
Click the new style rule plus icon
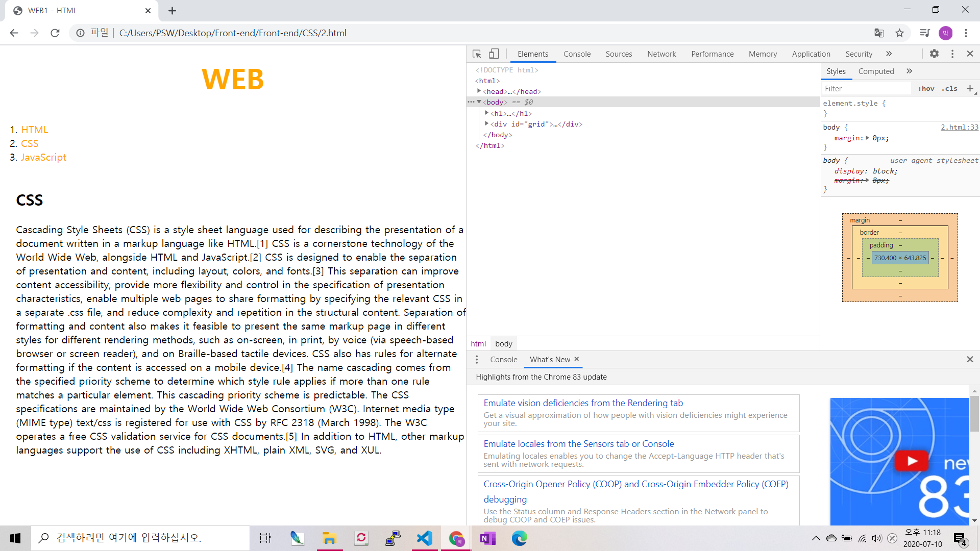[x=970, y=88]
